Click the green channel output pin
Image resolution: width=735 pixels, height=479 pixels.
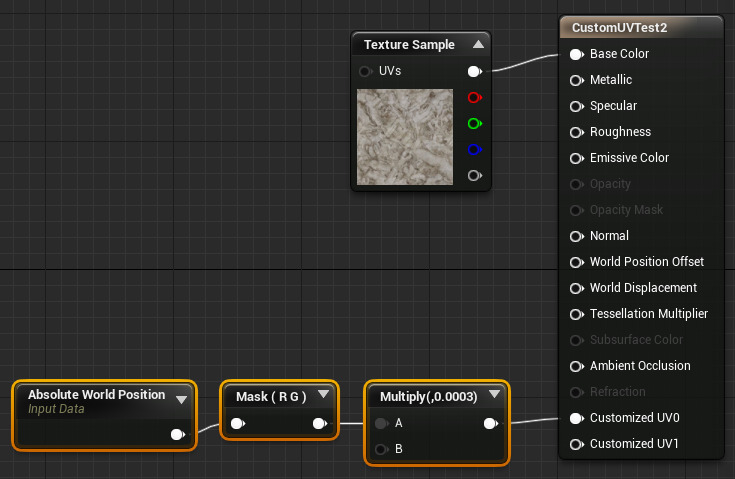tap(474, 124)
